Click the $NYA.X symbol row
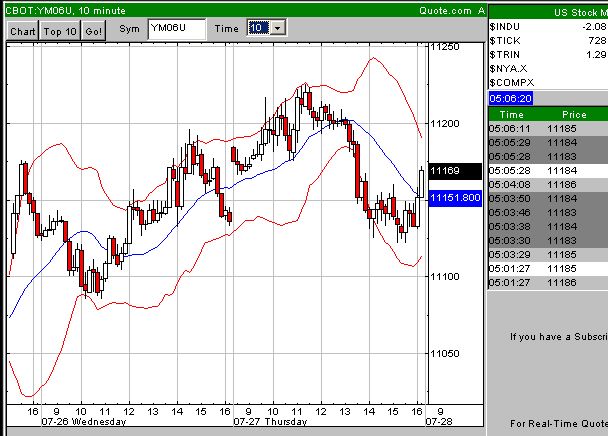The height and width of the screenshot is (436, 608). click(548, 68)
